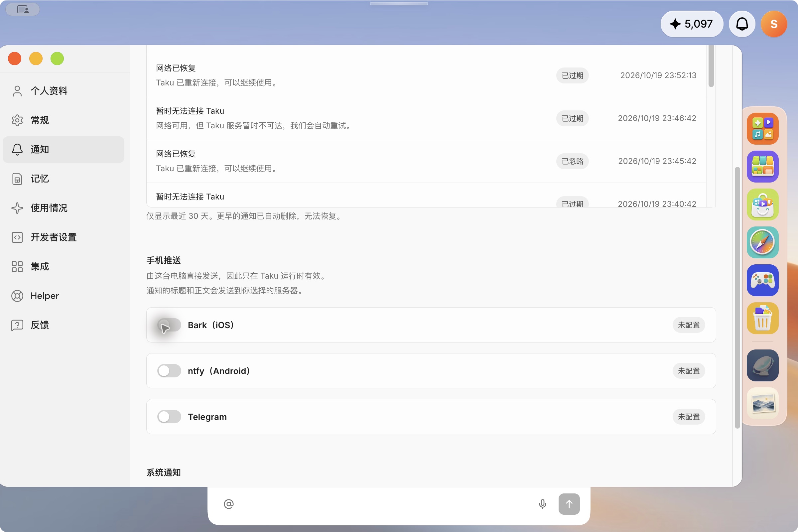Click the notification list scrollbar
The width and height of the screenshot is (798, 532).
click(x=711, y=66)
